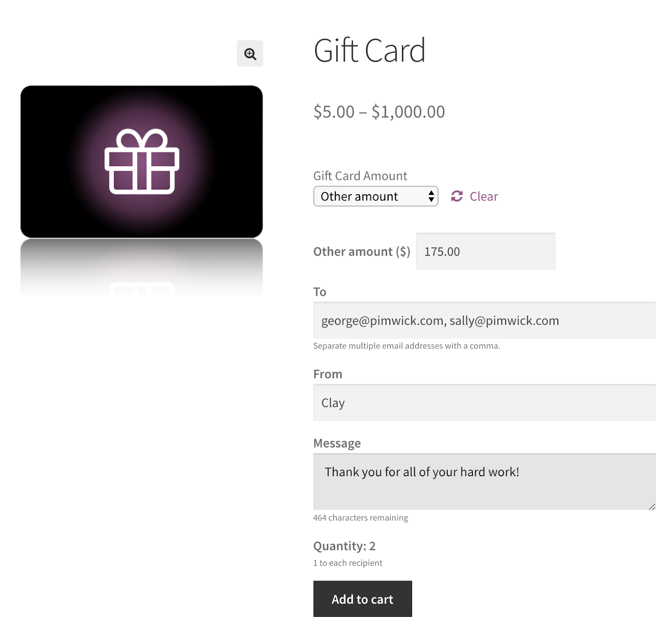Click the Message field label

(x=337, y=443)
